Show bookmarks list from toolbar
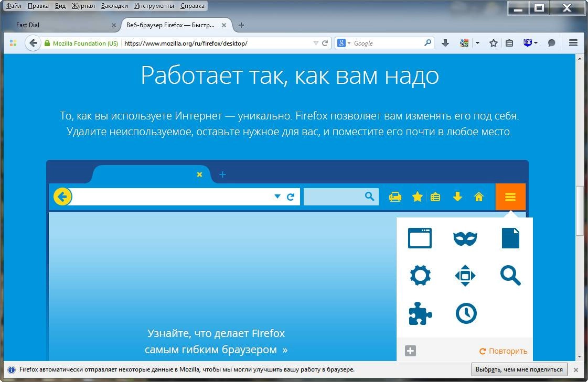Screen dimensions: 588x382 click(x=509, y=43)
